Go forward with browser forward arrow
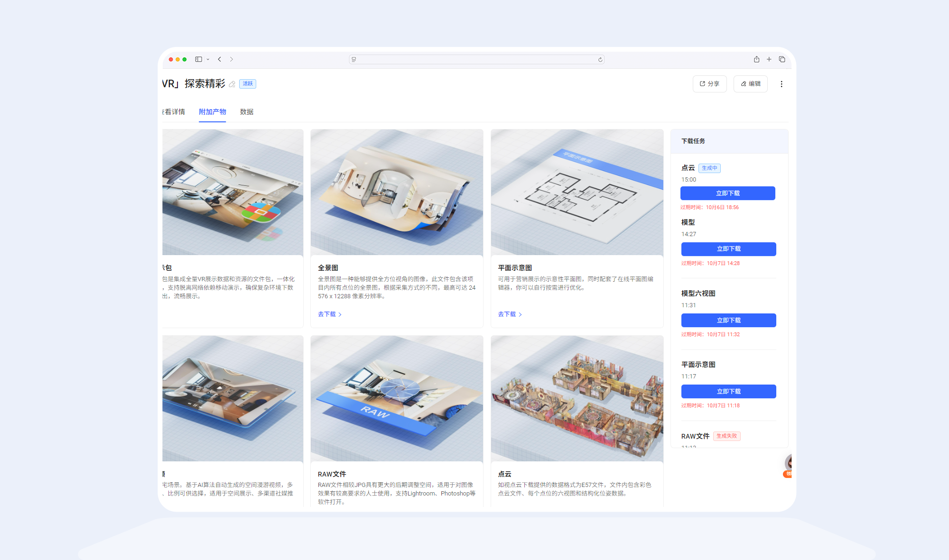 tap(232, 59)
